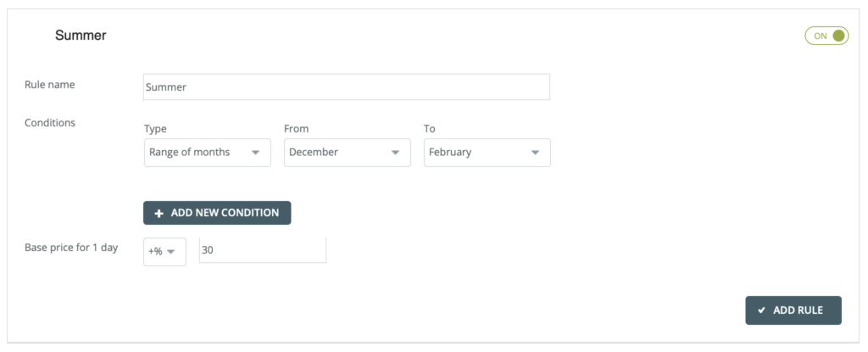
Task: Open the February To month dropdown
Action: [x=487, y=153]
